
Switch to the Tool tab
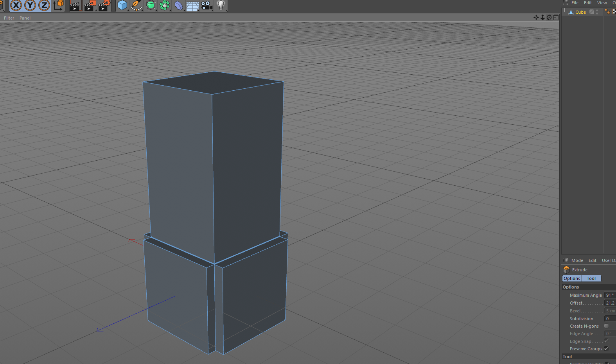[591, 278]
